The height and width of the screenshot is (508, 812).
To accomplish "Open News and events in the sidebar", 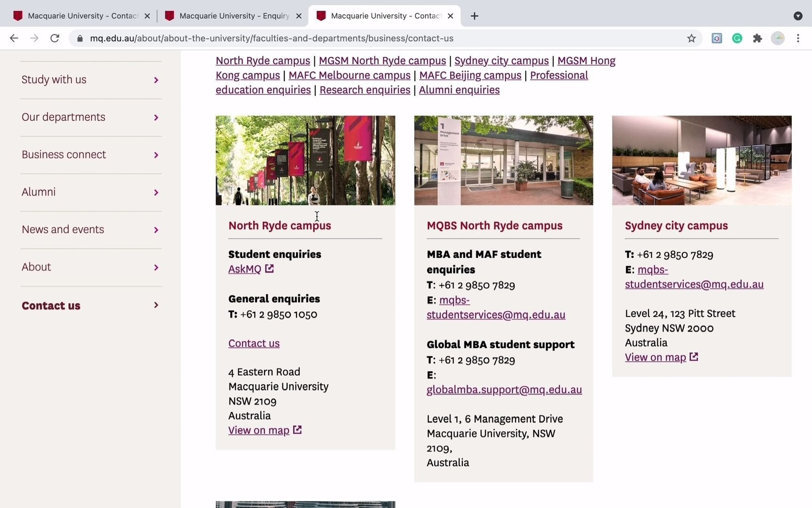I will tap(63, 230).
